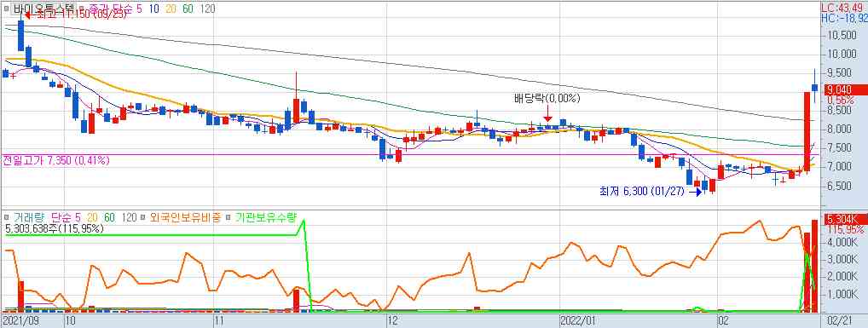Toggle the square marker before 기관보유수량
This screenshot has height=328, width=868.
tap(229, 217)
